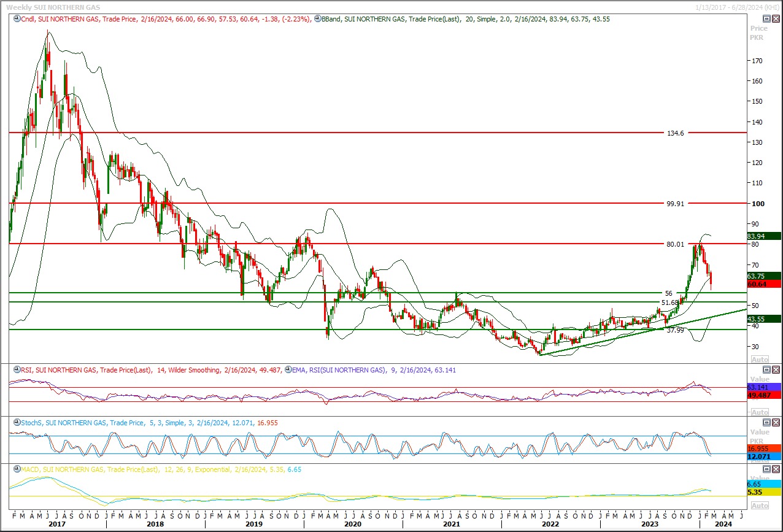Click the EMA RSI series legend icon

coord(289,370)
